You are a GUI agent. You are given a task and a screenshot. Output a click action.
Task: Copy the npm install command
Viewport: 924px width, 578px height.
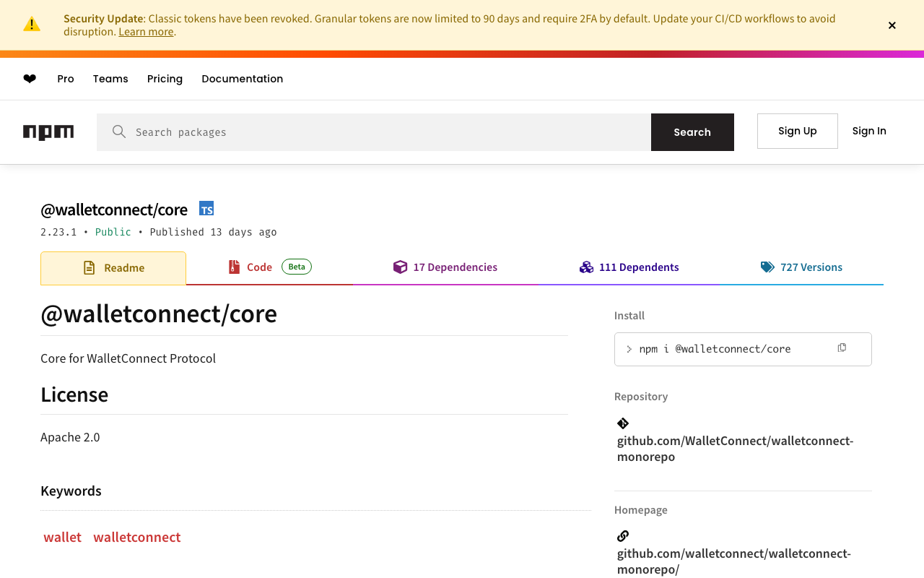[842, 348]
